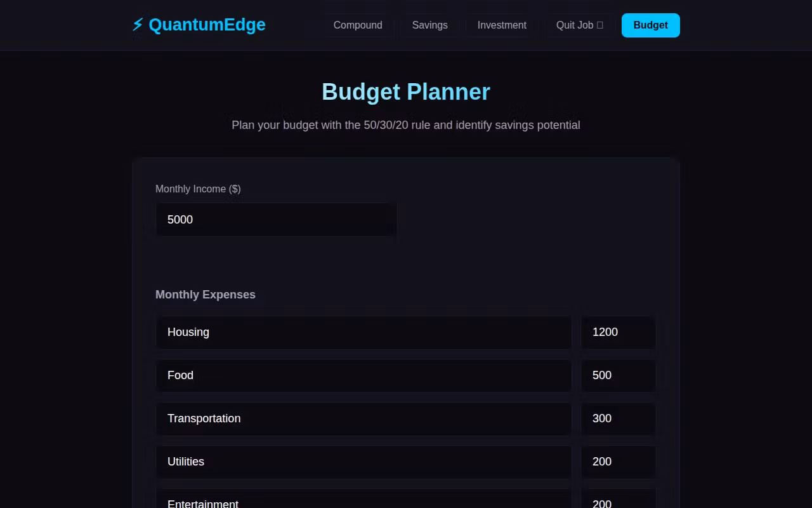Click the Food amount field showing 500
Viewport: 812px width, 508px height.
[x=618, y=375]
